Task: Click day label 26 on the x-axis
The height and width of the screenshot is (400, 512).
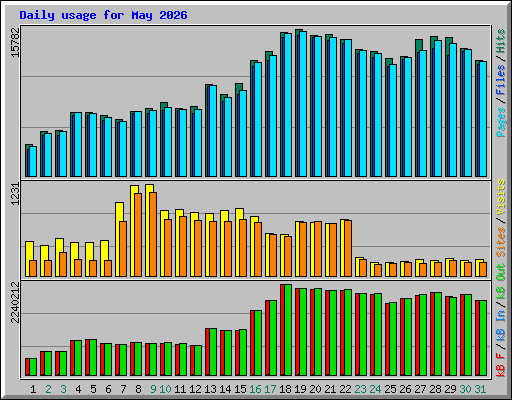Action: 405,389
